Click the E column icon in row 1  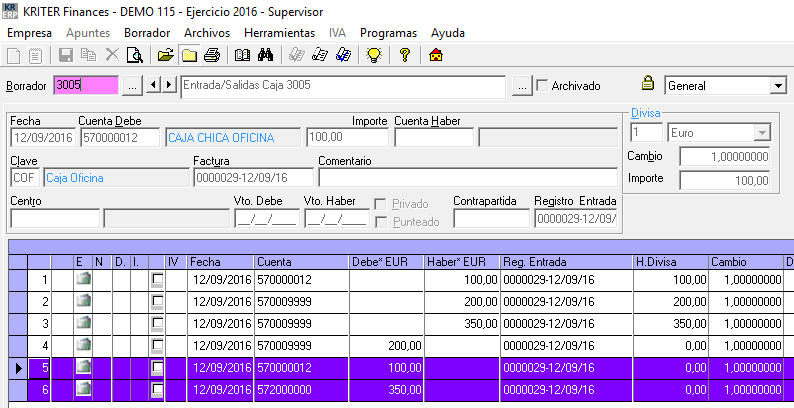tap(84, 279)
